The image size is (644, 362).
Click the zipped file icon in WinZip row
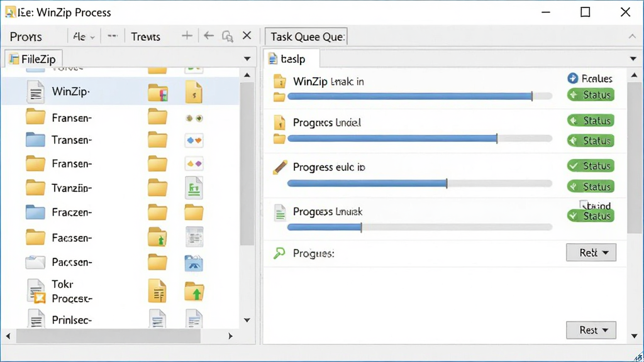(194, 92)
